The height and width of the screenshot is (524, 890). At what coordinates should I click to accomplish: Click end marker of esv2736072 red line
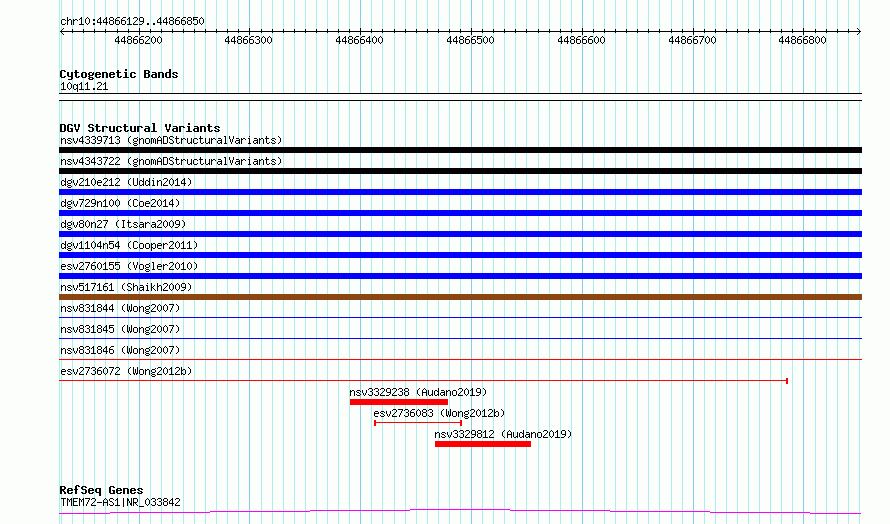click(787, 381)
